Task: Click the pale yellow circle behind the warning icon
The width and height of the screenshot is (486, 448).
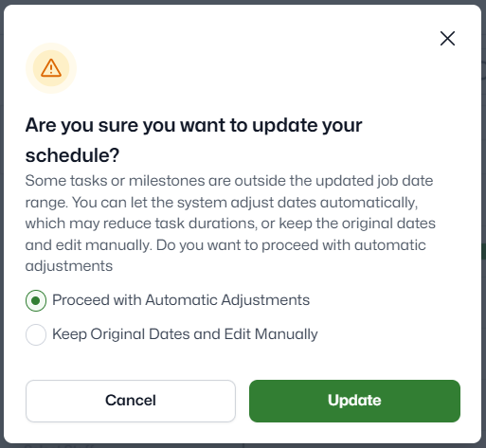Action: (51, 68)
